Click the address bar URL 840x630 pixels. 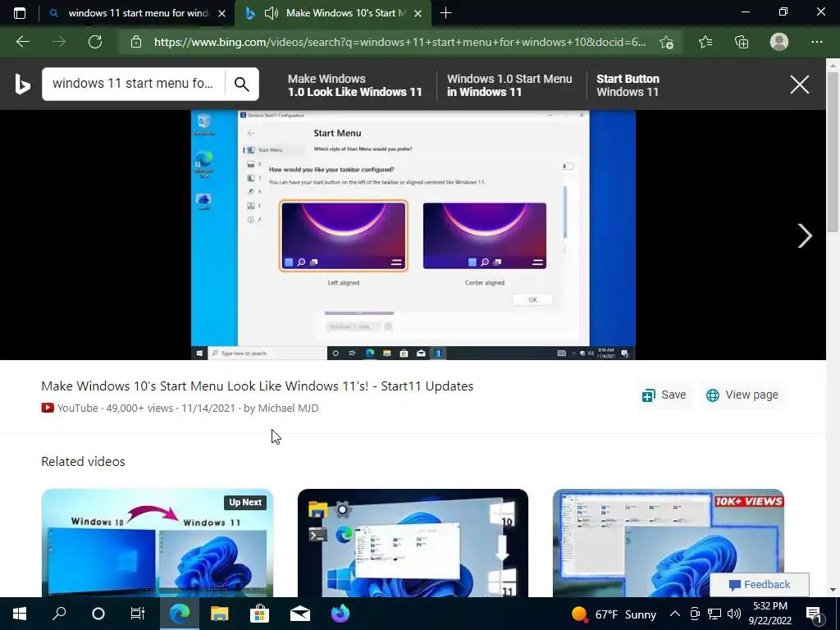(399, 42)
